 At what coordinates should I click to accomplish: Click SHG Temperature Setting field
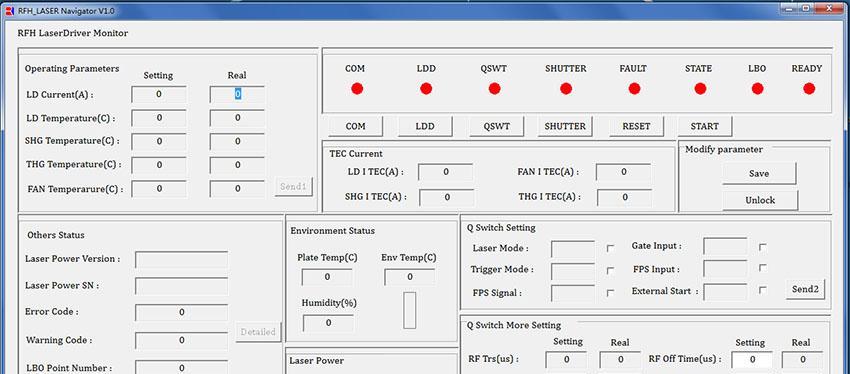(x=159, y=141)
